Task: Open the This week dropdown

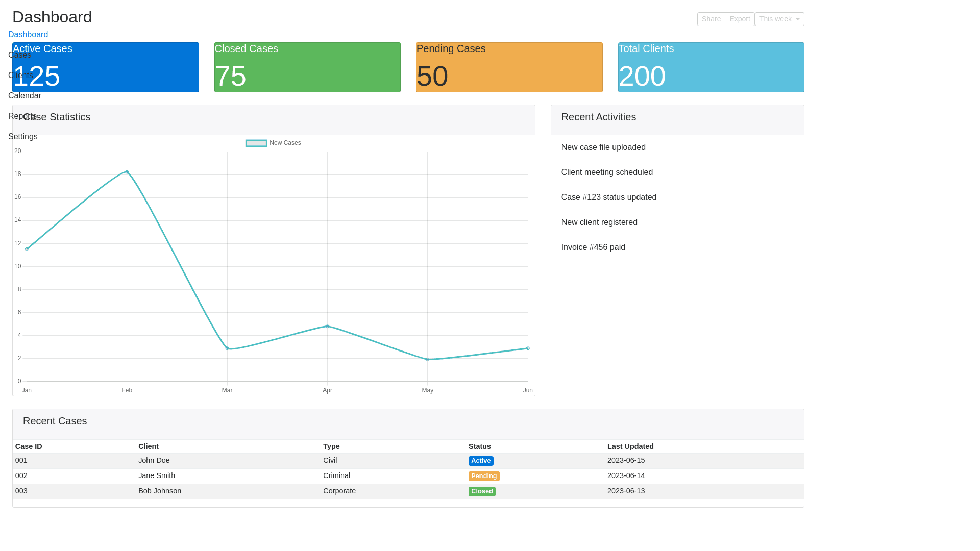Action: pyautogui.click(x=779, y=19)
